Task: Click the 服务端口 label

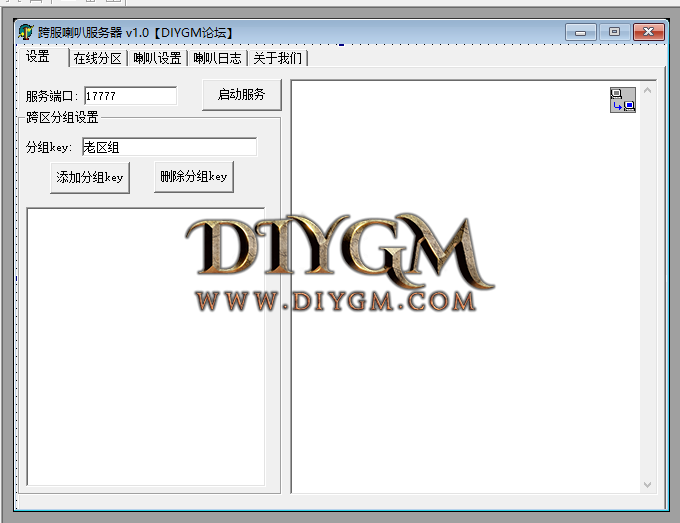Action: pyautogui.click(x=52, y=96)
